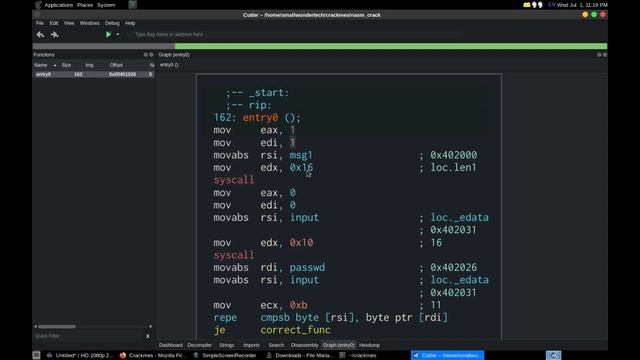Open the Applications menu in top panel
Image resolution: width=640 pixels, height=360 pixels.
click(x=58, y=5)
